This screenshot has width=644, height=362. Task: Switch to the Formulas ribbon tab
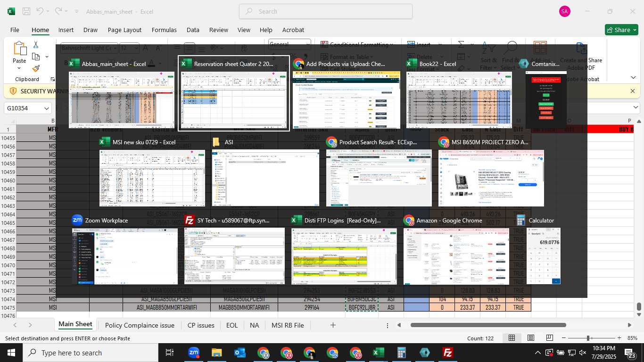tap(164, 30)
